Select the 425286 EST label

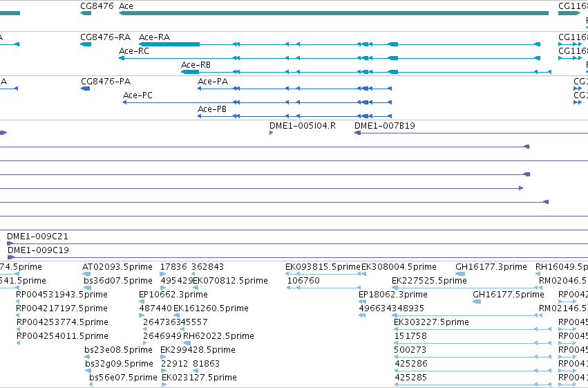pos(411,364)
